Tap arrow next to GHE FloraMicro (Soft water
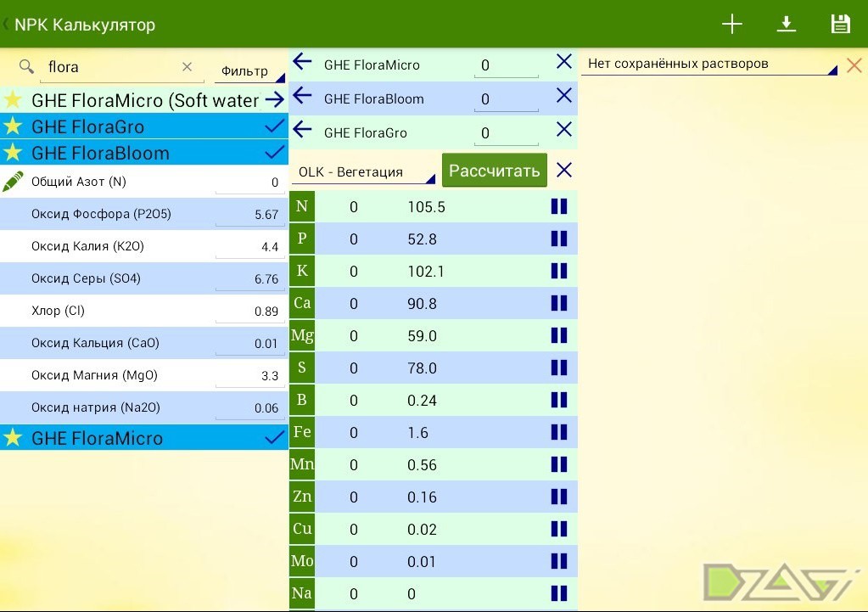 (275, 99)
